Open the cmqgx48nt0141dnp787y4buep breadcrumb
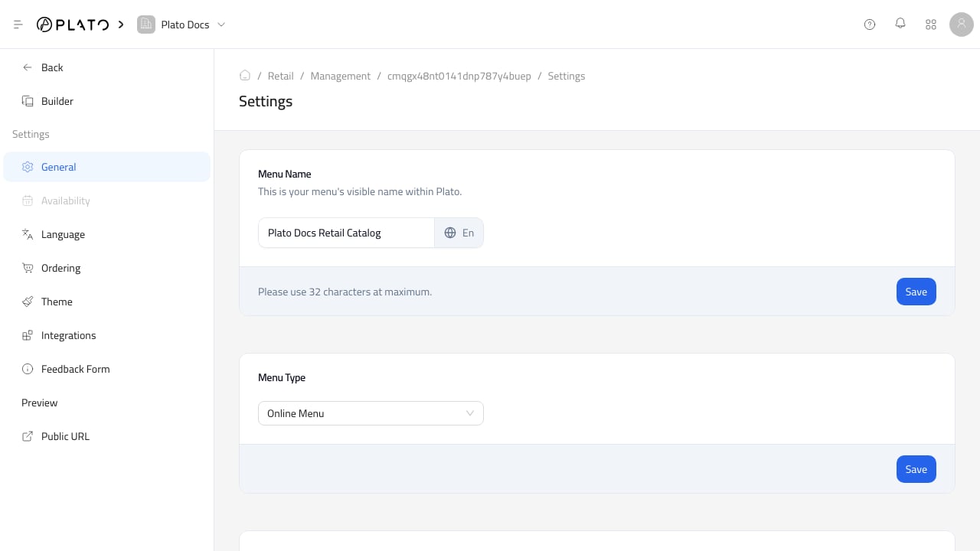 click(x=459, y=76)
